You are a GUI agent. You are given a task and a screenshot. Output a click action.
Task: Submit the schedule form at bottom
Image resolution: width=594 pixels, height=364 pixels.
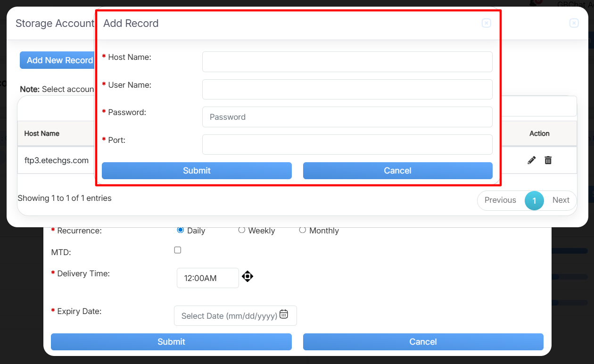tap(171, 342)
